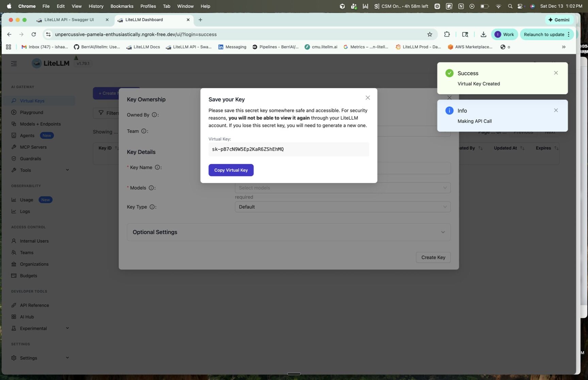
Task: Open the AWS Marketplace bookmark
Action: pos(470,47)
